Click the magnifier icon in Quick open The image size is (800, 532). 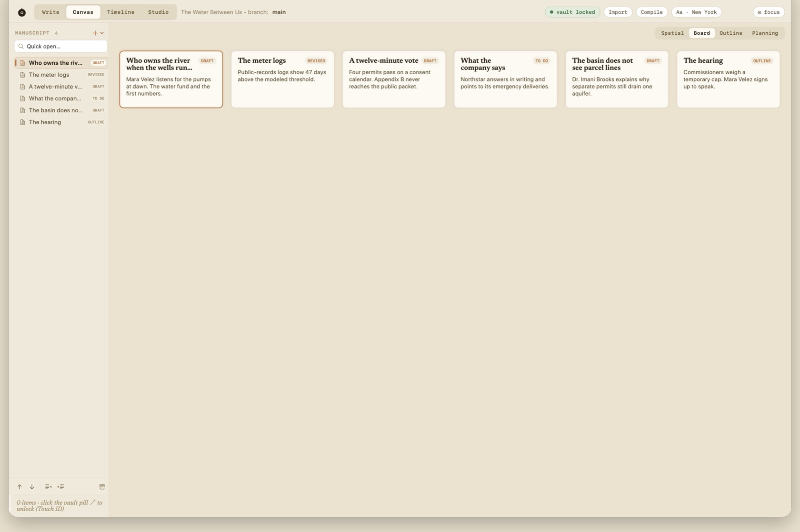(21, 46)
